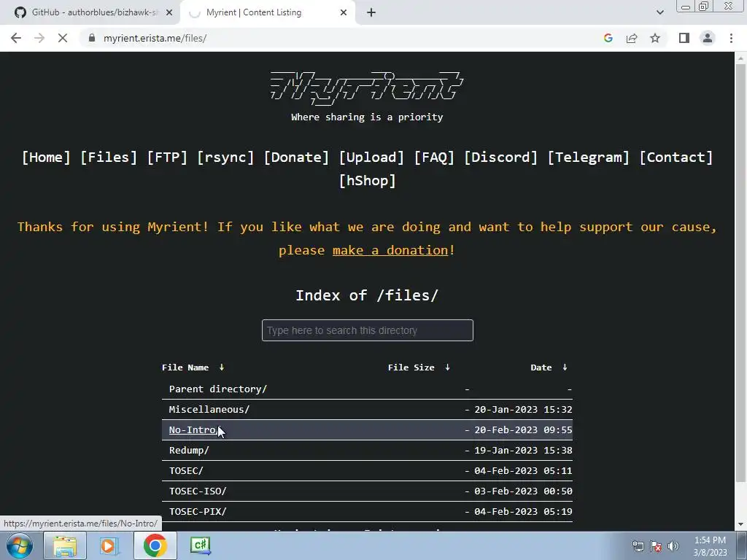Go back with the browser back arrow
This screenshot has height=560, width=747.
click(16, 38)
